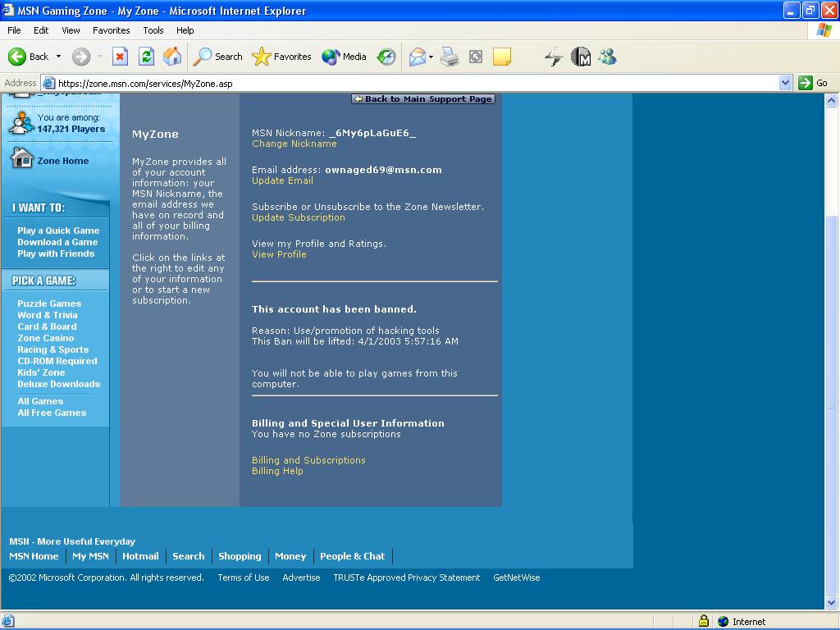
Task: Follow the Update Email link
Action: (x=282, y=180)
